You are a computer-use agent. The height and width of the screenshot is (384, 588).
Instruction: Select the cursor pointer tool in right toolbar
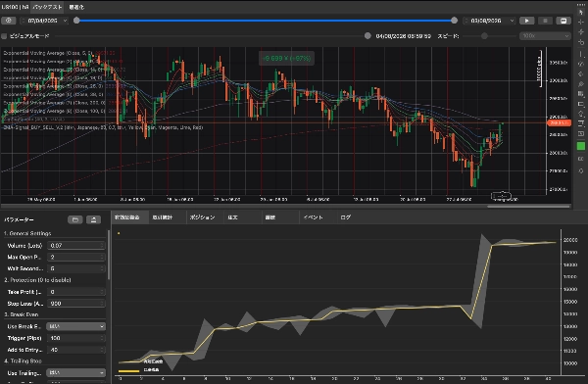[581, 12]
